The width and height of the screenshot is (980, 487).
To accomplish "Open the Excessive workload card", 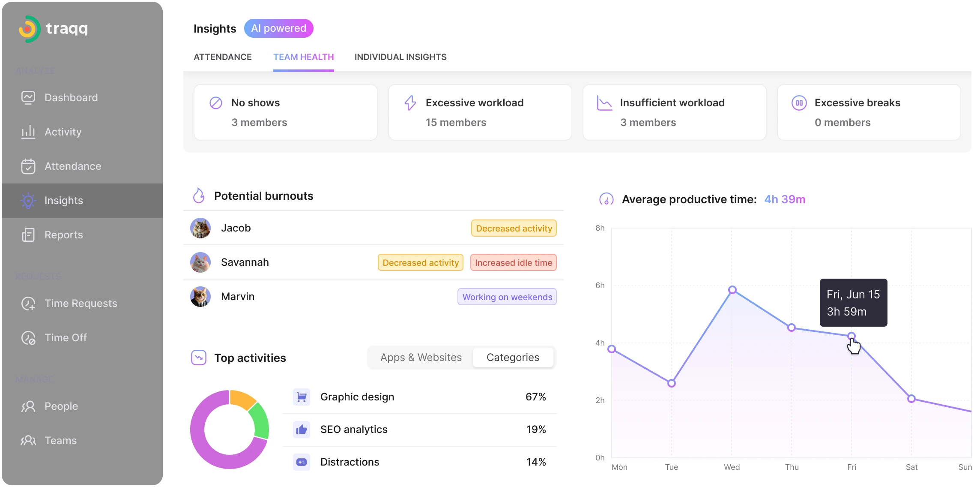I will tap(480, 112).
